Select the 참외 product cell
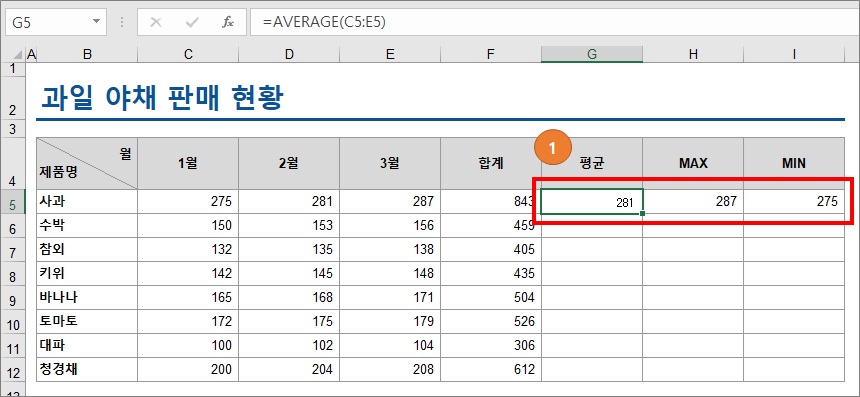This screenshot has width=860, height=397. click(87, 249)
